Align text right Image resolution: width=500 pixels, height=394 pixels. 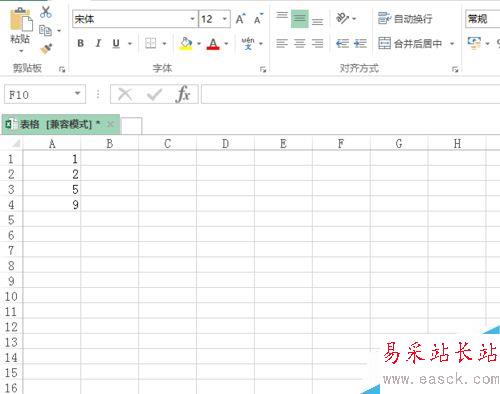click(x=317, y=43)
